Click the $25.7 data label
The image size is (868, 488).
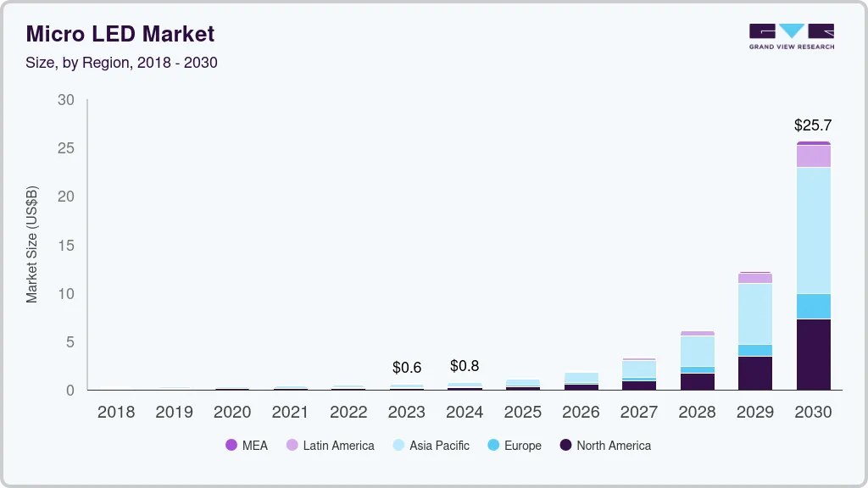(x=813, y=125)
